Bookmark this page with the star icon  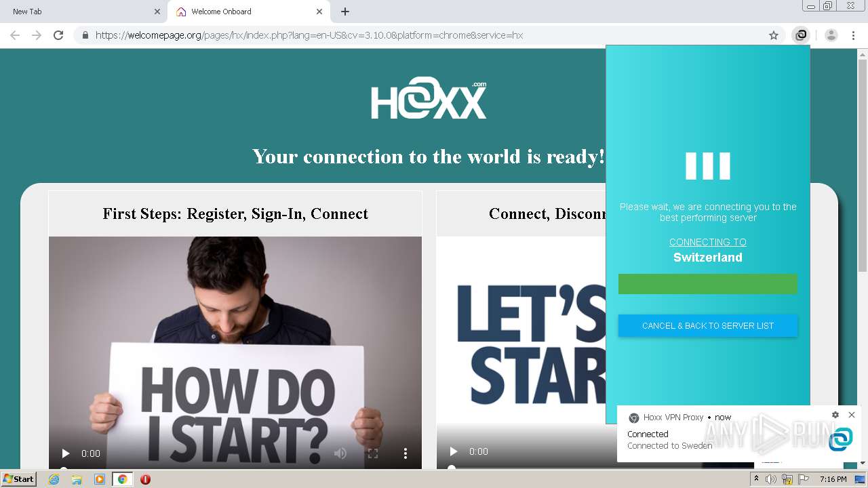click(x=774, y=35)
